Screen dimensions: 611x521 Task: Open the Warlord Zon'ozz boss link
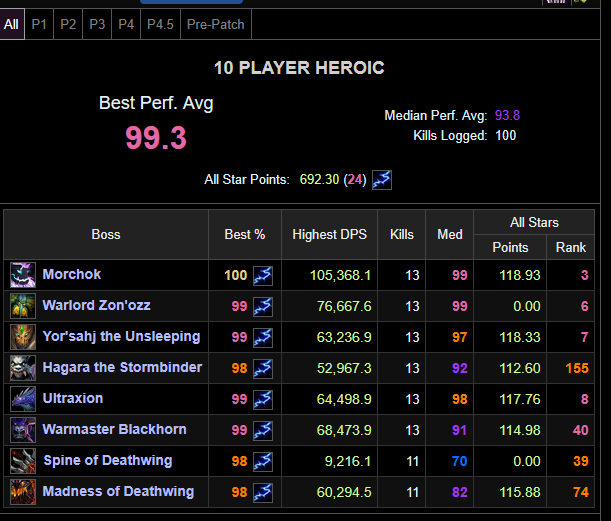click(x=96, y=305)
